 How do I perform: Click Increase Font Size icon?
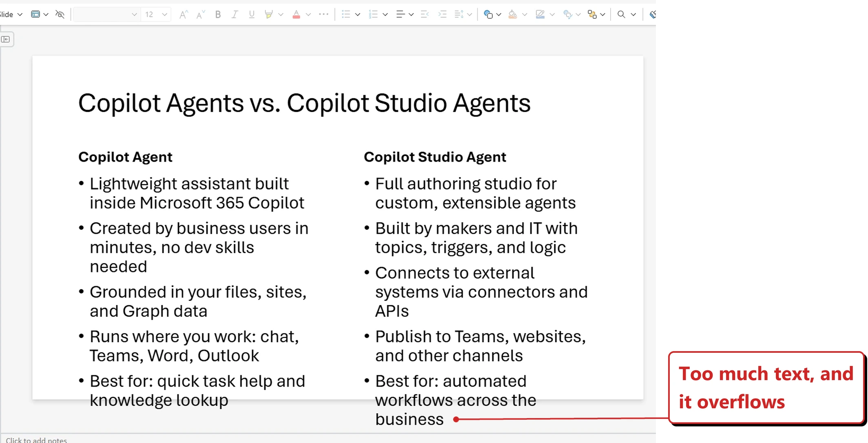[184, 14]
